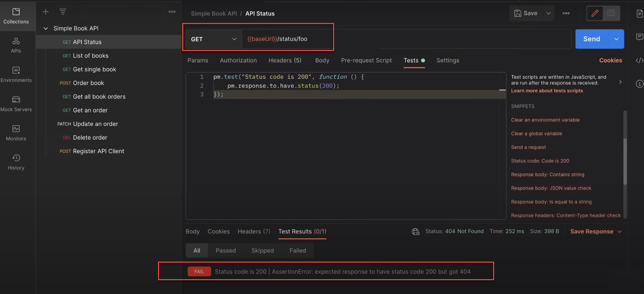Screen dimensions: 644x294
Task: Click the network globe icon
Action: [x=415, y=232]
